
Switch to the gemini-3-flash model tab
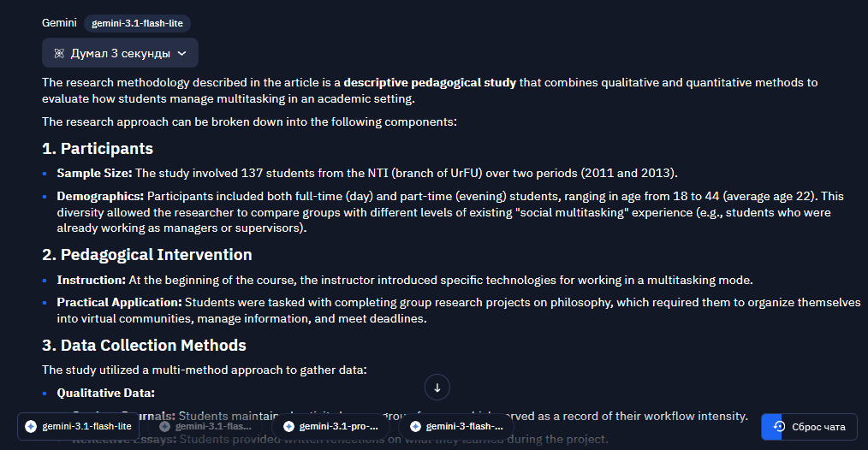(456, 426)
